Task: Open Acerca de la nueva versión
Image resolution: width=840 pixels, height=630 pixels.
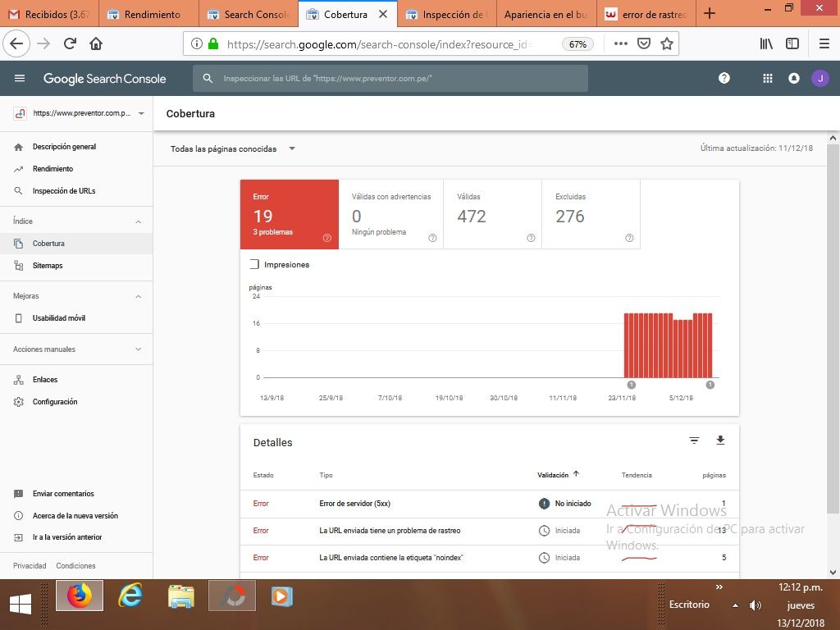Action: point(76,516)
